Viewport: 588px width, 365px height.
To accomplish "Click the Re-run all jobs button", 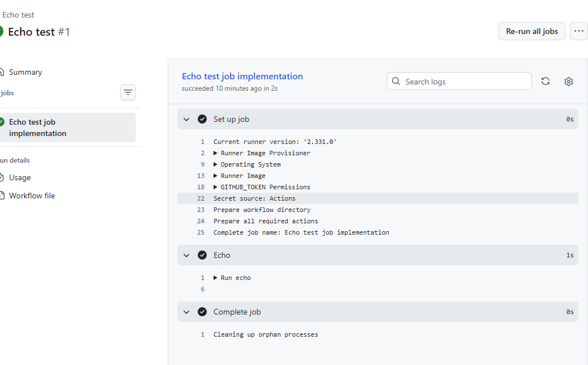I will tap(531, 31).
